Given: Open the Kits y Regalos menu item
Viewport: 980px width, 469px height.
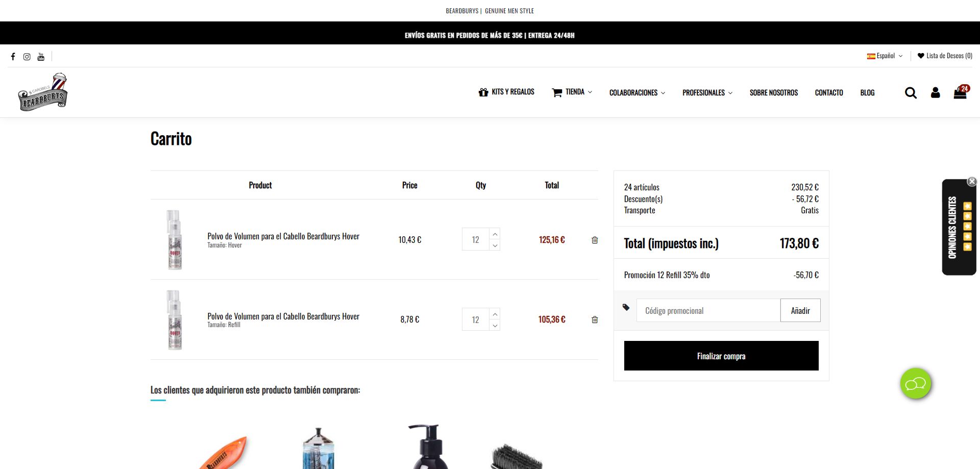Looking at the screenshot, I should pos(506,92).
